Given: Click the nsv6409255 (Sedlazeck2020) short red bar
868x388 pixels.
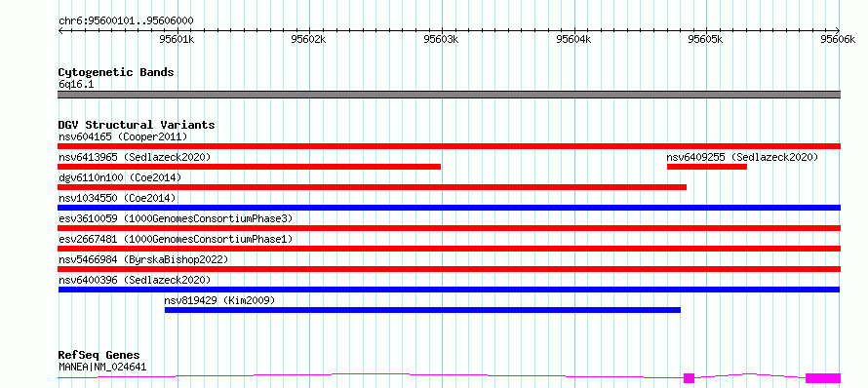Looking at the screenshot, I should coord(707,167).
